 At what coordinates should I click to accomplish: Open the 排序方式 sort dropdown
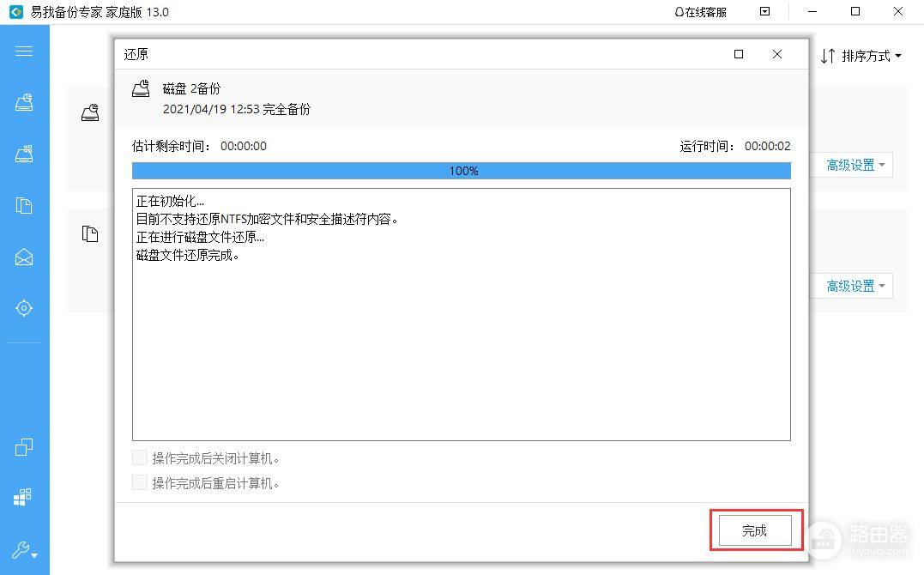coord(861,56)
